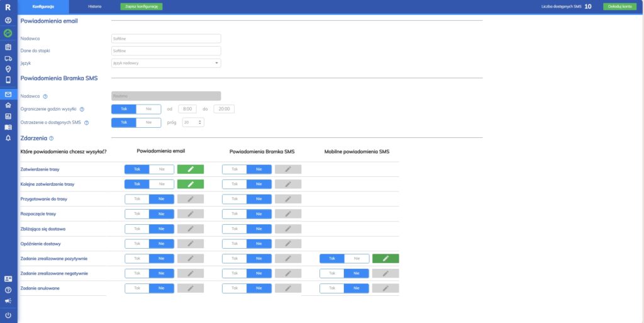
Task: Click the bell notifications icon in sidebar
Action: (x=8, y=137)
